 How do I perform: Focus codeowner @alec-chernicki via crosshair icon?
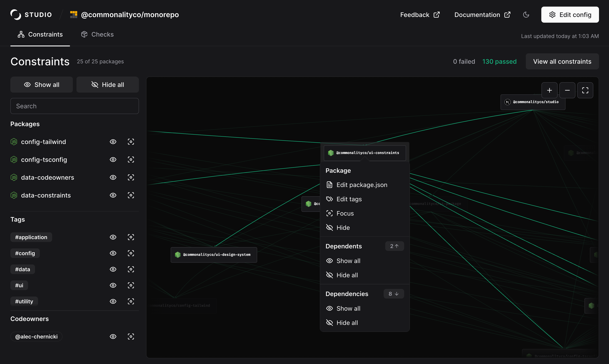tap(131, 336)
